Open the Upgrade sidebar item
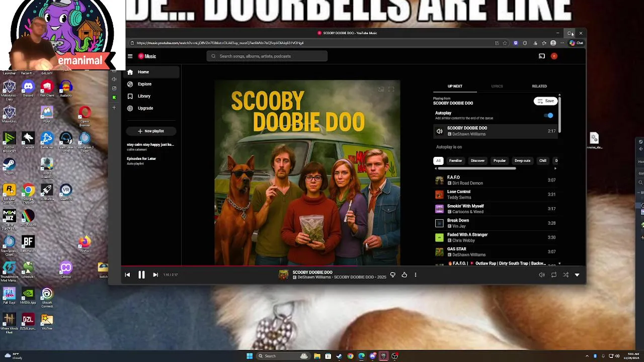The width and height of the screenshot is (644, 362). [151, 108]
